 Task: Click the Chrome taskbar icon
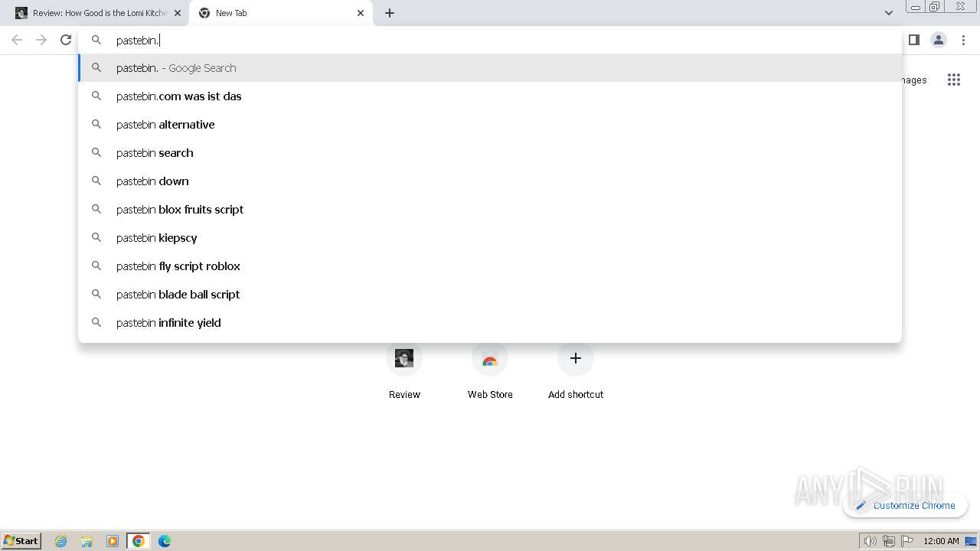click(139, 541)
